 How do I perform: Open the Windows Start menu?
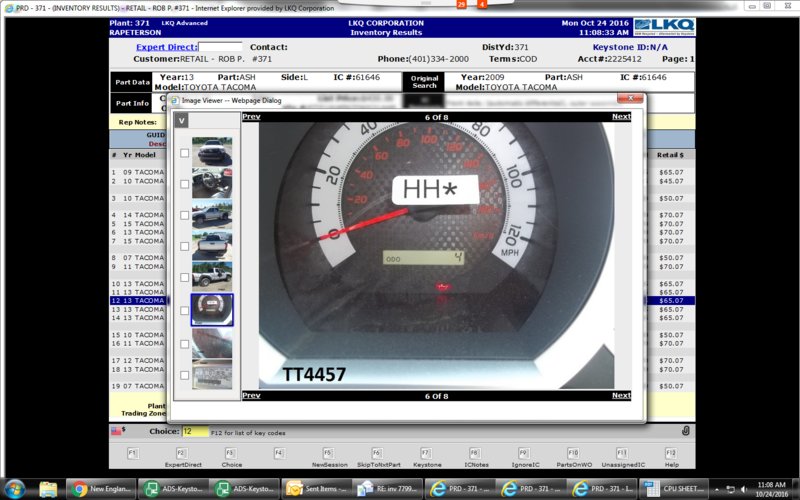[x=14, y=489]
